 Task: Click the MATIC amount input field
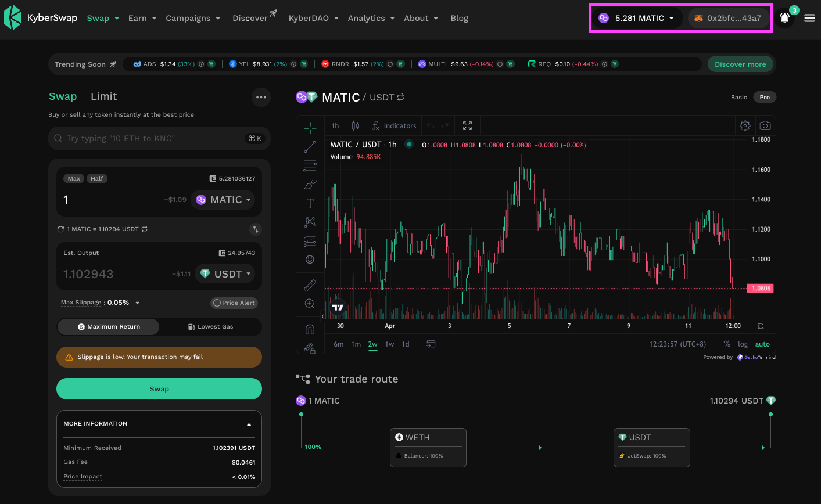110,200
